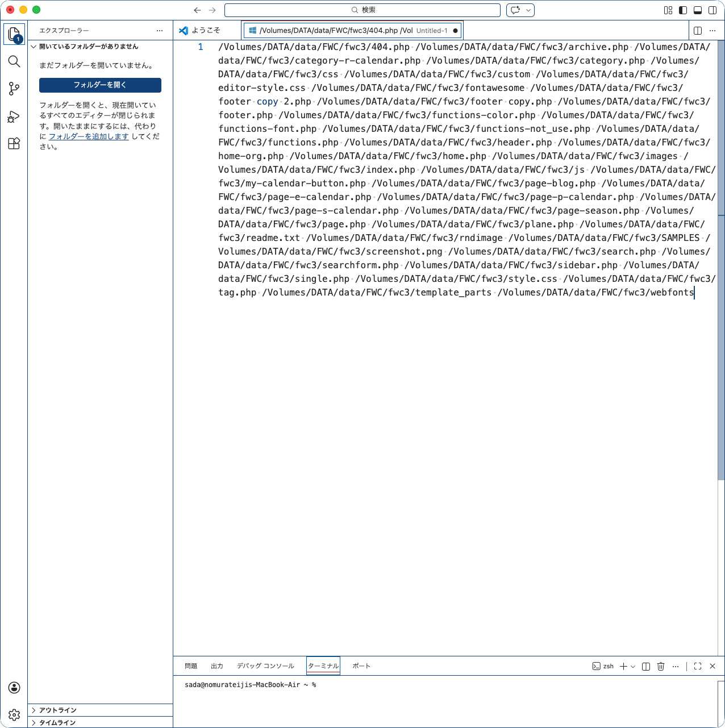725x728 pixels.
Task: Open the Source Control view
Action: [14, 89]
